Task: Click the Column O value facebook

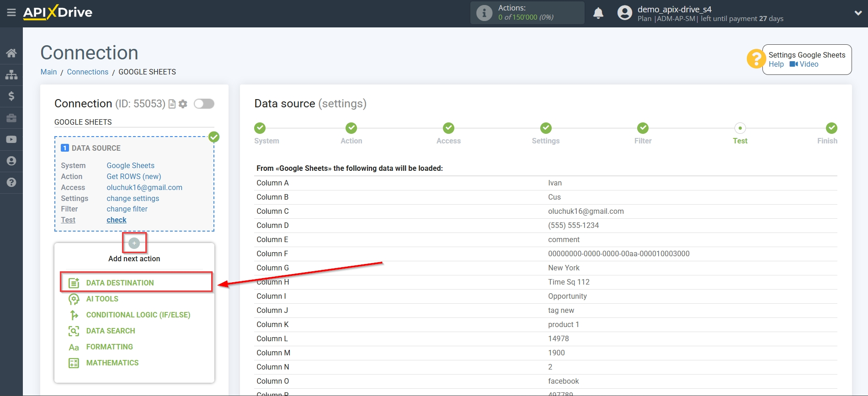Action: coord(563,381)
